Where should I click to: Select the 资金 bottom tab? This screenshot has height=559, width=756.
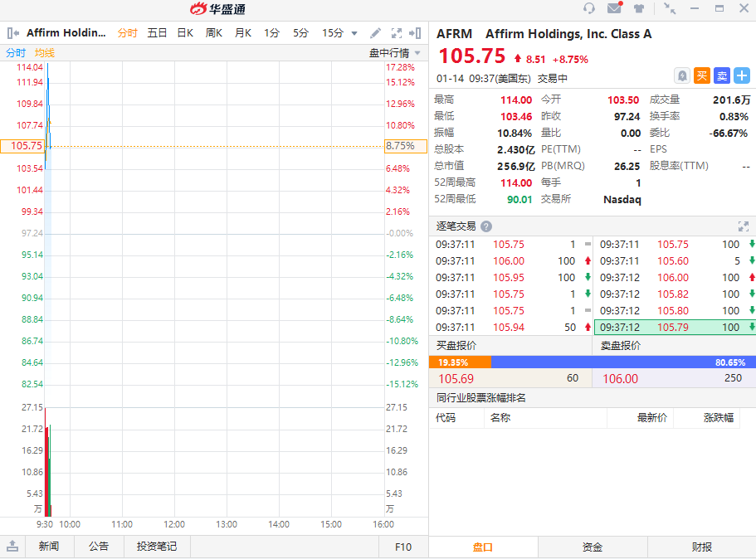[x=592, y=547]
